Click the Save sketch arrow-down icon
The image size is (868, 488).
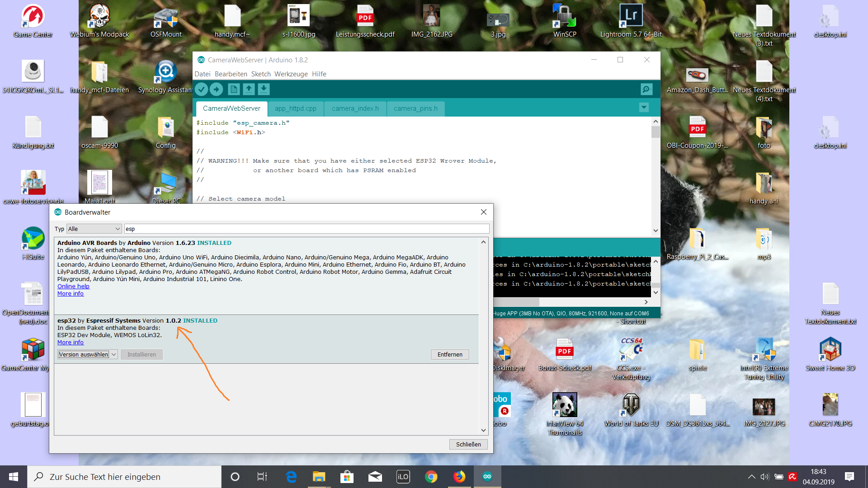pyautogui.click(x=264, y=89)
